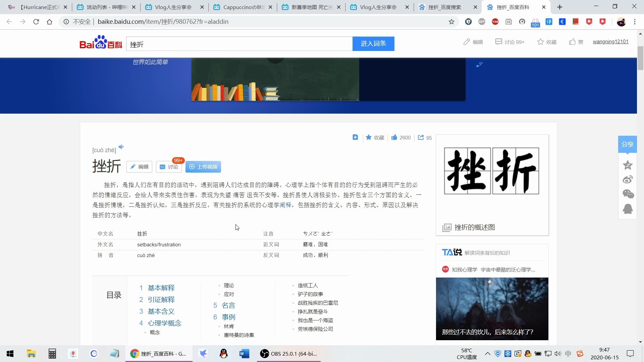Open the 阐释 hyperlink in the summary

(285, 205)
